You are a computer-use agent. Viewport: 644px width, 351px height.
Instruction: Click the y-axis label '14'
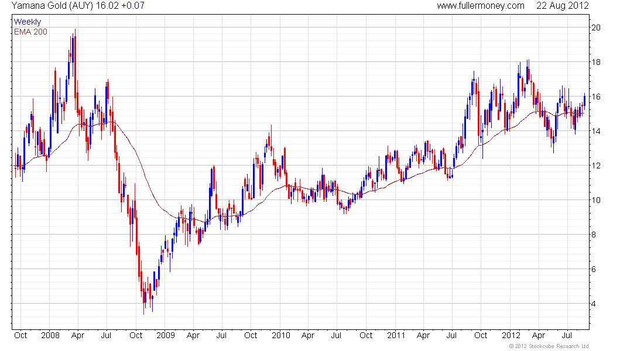click(x=595, y=131)
